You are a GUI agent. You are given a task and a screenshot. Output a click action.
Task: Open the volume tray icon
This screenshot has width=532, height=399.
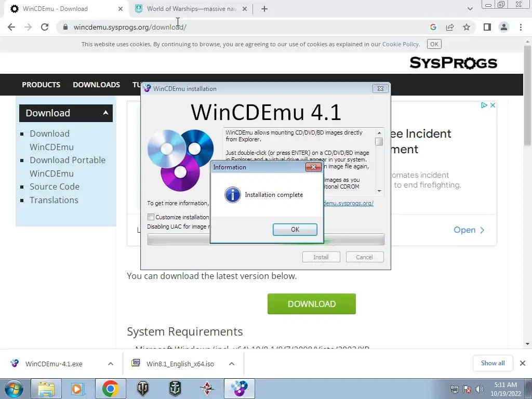pyautogui.click(x=479, y=389)
